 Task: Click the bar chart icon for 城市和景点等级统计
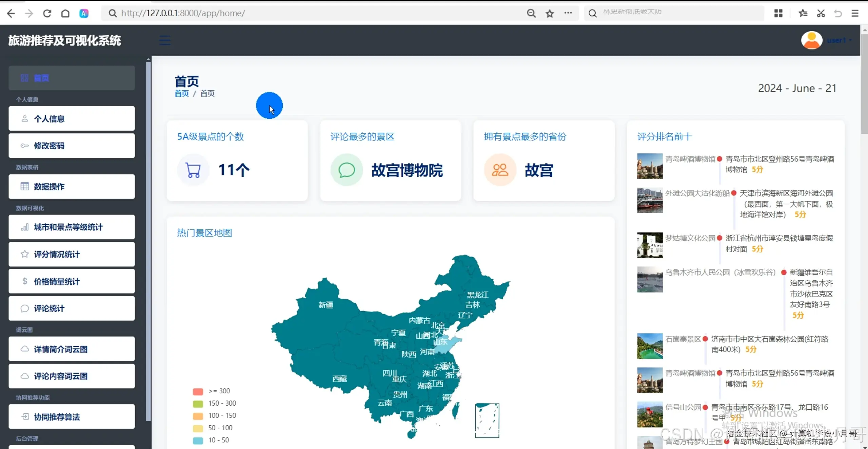[24, 227]
